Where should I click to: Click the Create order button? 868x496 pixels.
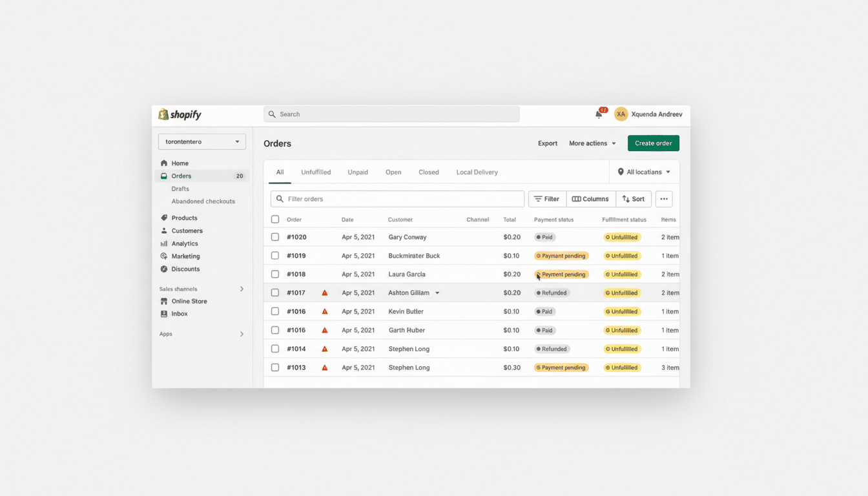[x=653, y=143]
